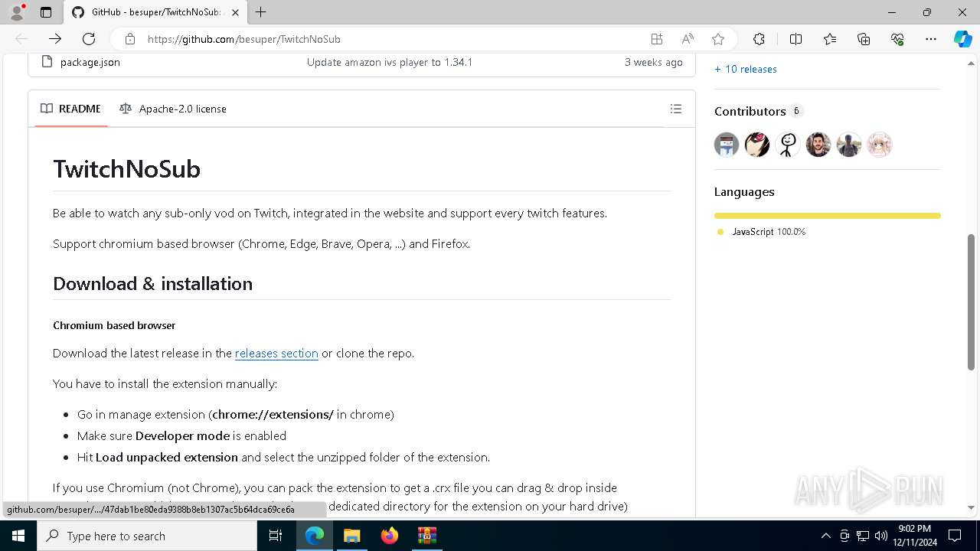Select the first contributor avatar
Screen dimensions: 980x551
point(727,145)
